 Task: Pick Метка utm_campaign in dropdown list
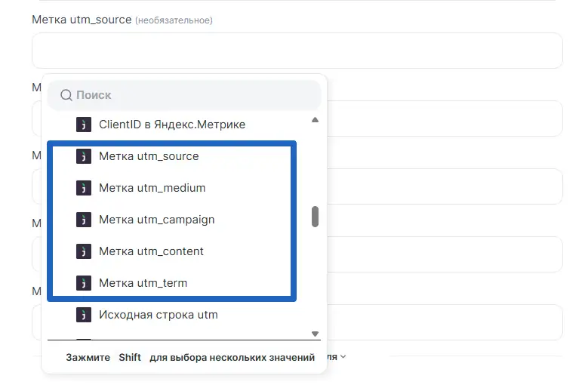[156, 220]
